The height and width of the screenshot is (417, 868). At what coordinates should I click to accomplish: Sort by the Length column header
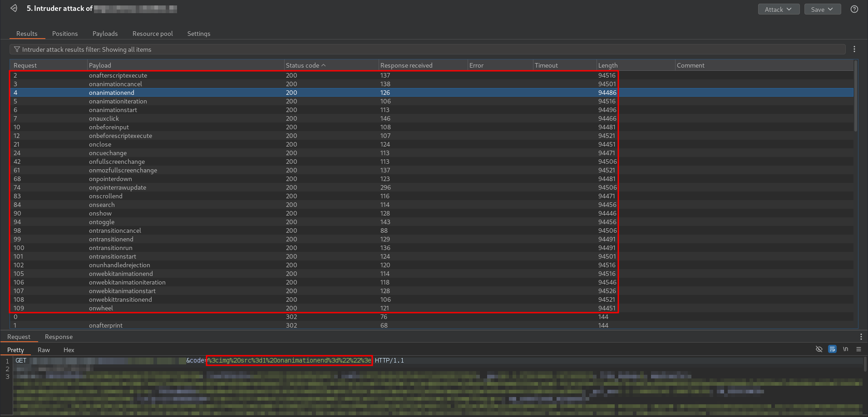pyautogui.click(x=636, y=65)
